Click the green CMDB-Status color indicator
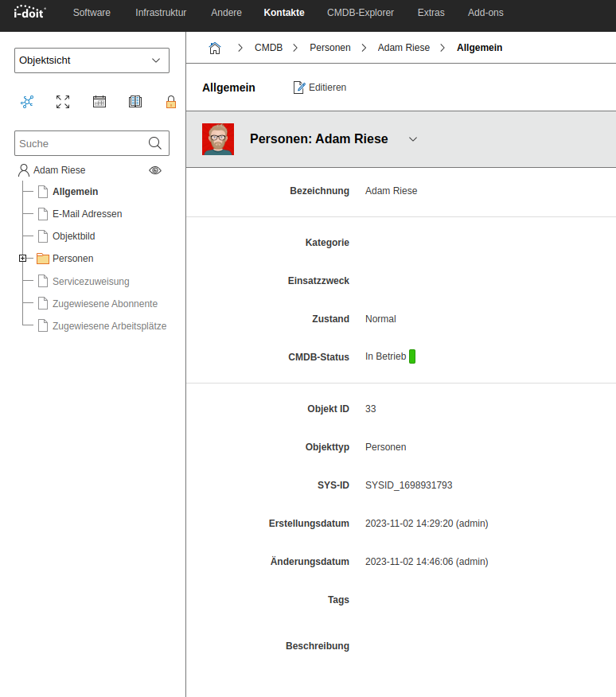The height and width of the screenshot is (697, 616). coord(412,356)
